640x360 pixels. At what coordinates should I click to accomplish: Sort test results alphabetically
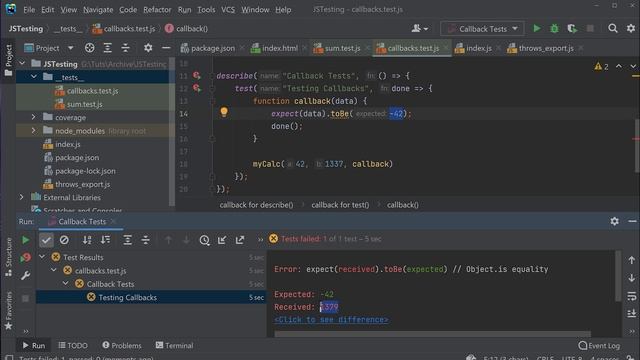point(87,240)
